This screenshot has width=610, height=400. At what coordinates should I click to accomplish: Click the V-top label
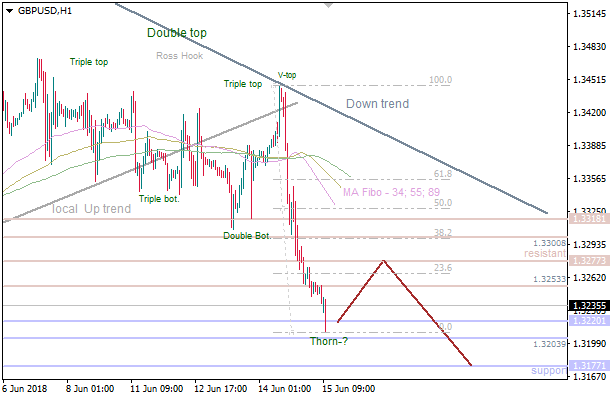(x=287, y=76)
